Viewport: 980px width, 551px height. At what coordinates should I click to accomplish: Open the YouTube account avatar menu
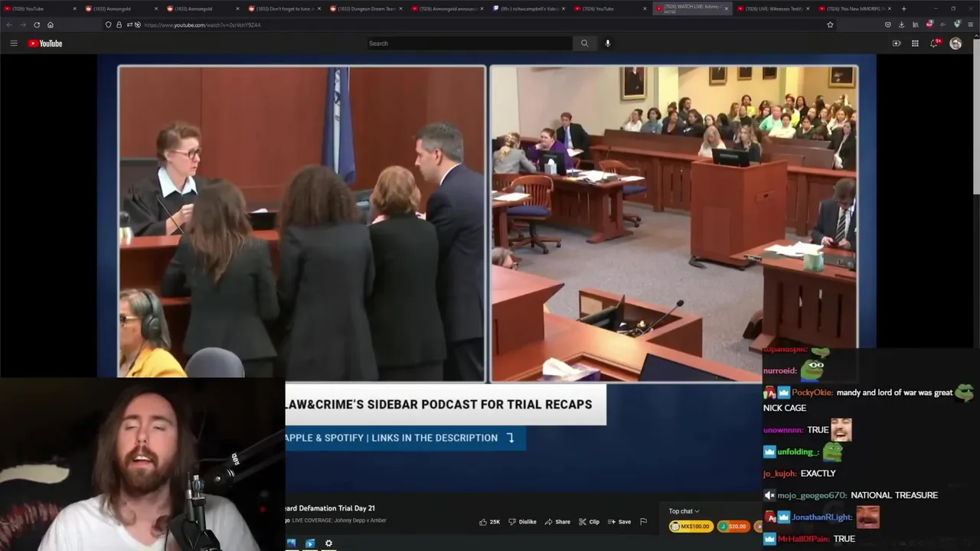click(x=955, y=44)
